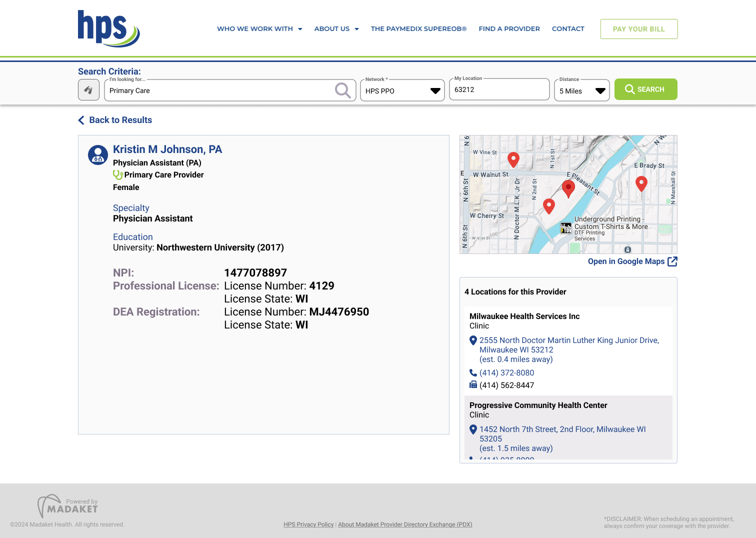The height and width of the screenshot is (538, 756).
Task: Click the My Location input field
Action: pyautogui.click(x=499, y=89)
